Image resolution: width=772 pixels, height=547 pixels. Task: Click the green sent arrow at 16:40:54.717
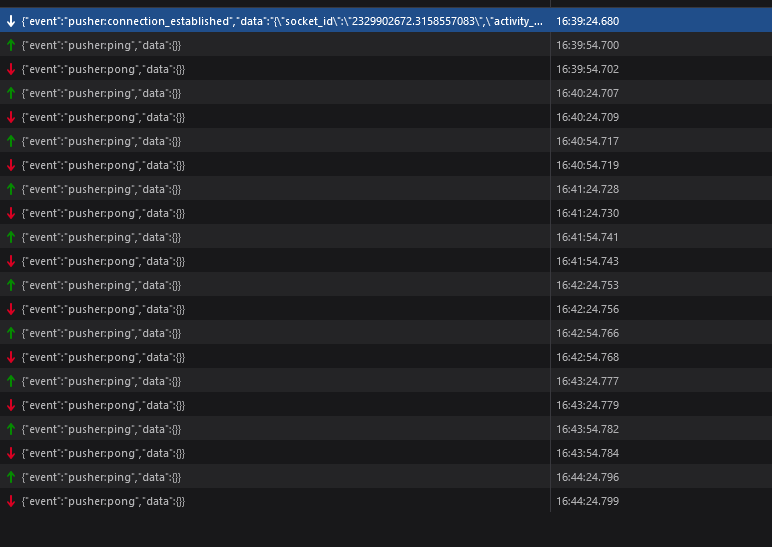pos(11,141)
